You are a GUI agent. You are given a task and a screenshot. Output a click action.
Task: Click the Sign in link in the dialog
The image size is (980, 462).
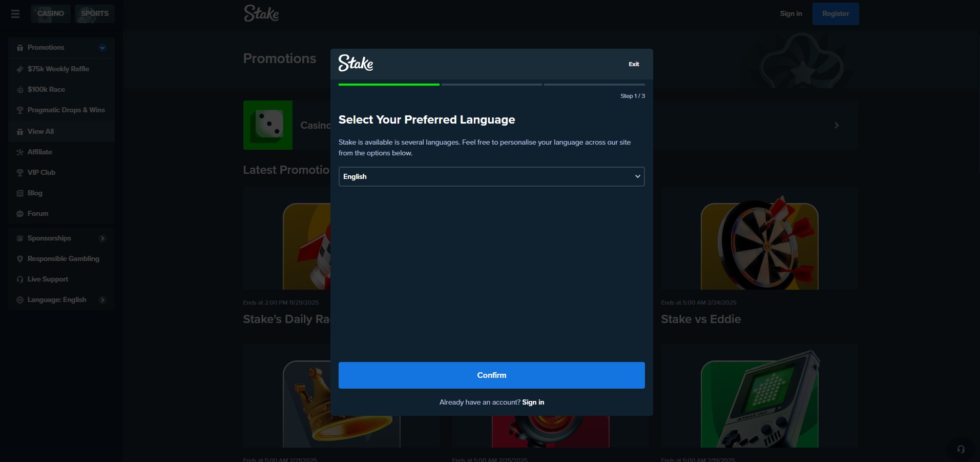coord(533,403)
